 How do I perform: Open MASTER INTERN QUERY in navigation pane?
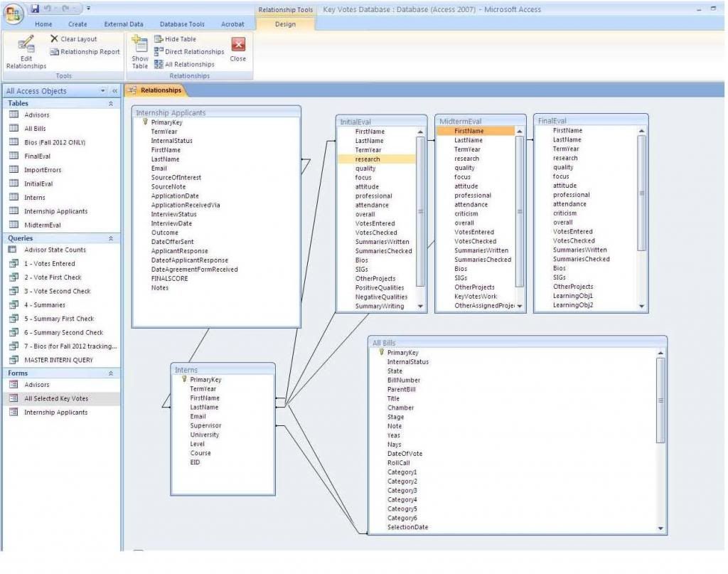[58, 360]
